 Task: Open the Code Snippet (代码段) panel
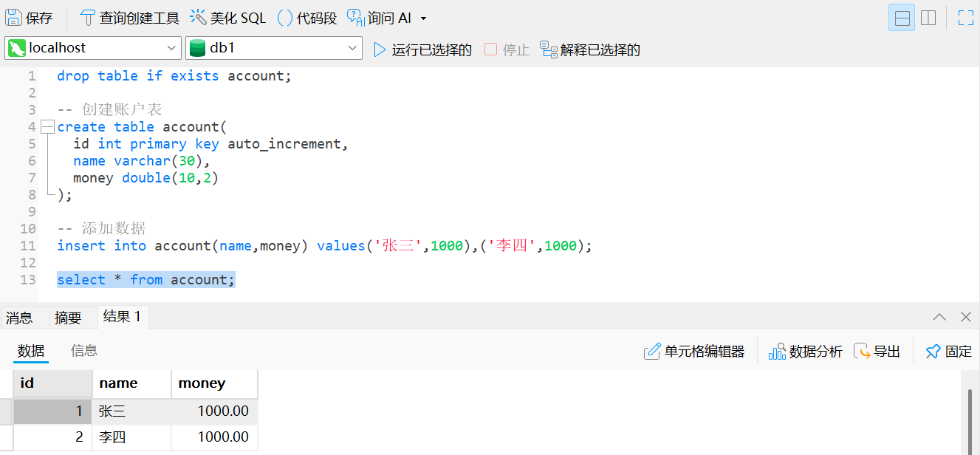click(306, 18)
